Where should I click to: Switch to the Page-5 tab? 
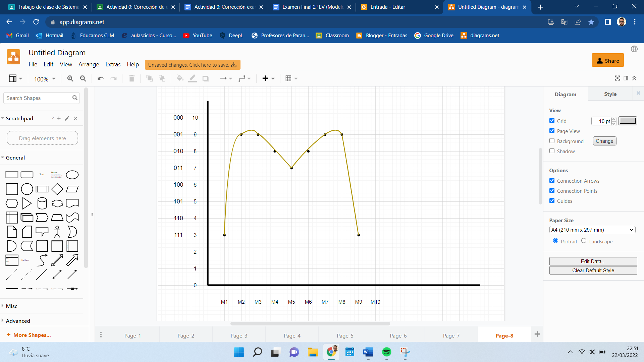345,336
